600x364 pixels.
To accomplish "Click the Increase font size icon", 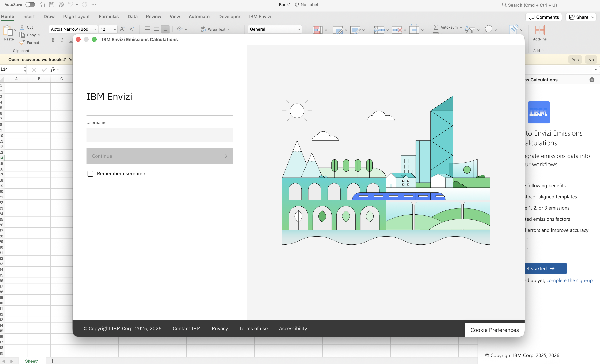I will pyautogui.click(x=122, y=29).
